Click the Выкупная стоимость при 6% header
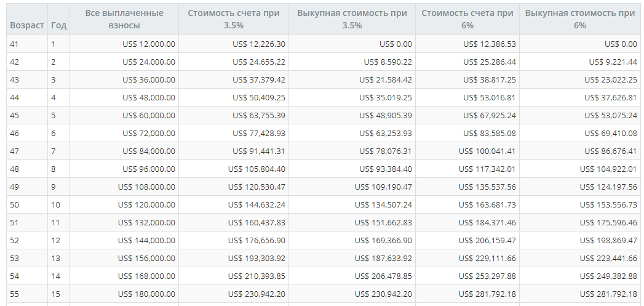 tap(580, 19)
